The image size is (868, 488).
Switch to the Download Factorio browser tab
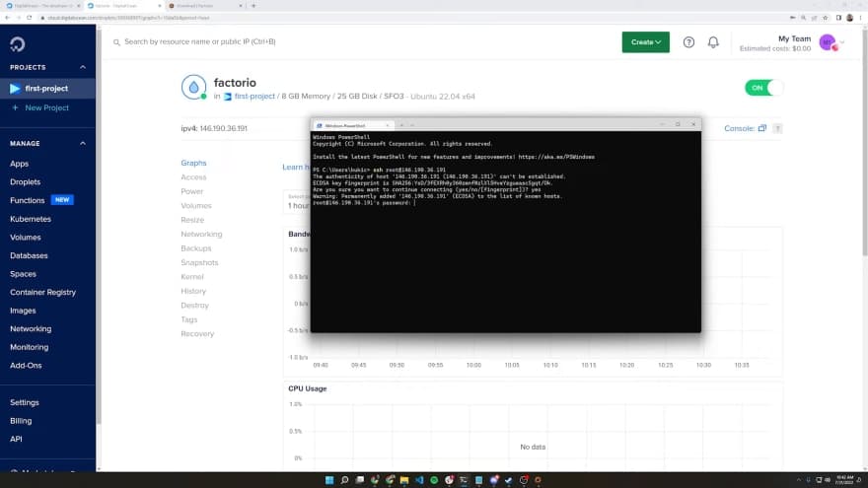tap(206, 6)
